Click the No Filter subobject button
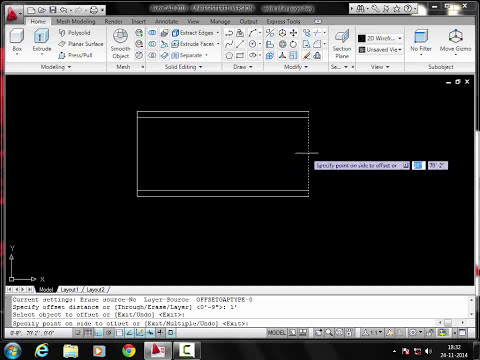The height and width of the screenshot is (360, 480). tap(421, 40)
